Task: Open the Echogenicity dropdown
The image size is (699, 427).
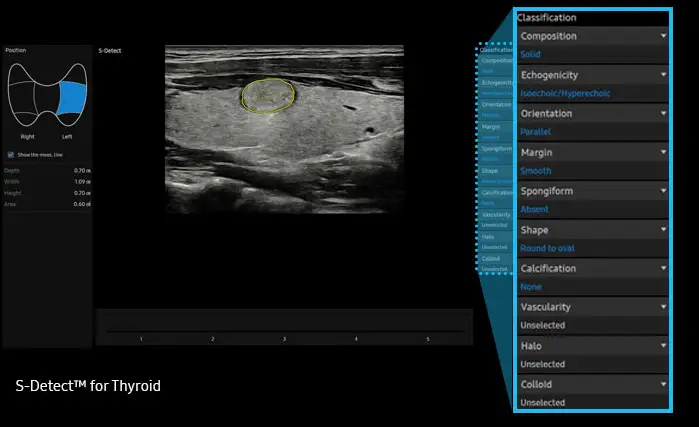Action: tap(593, 74)
